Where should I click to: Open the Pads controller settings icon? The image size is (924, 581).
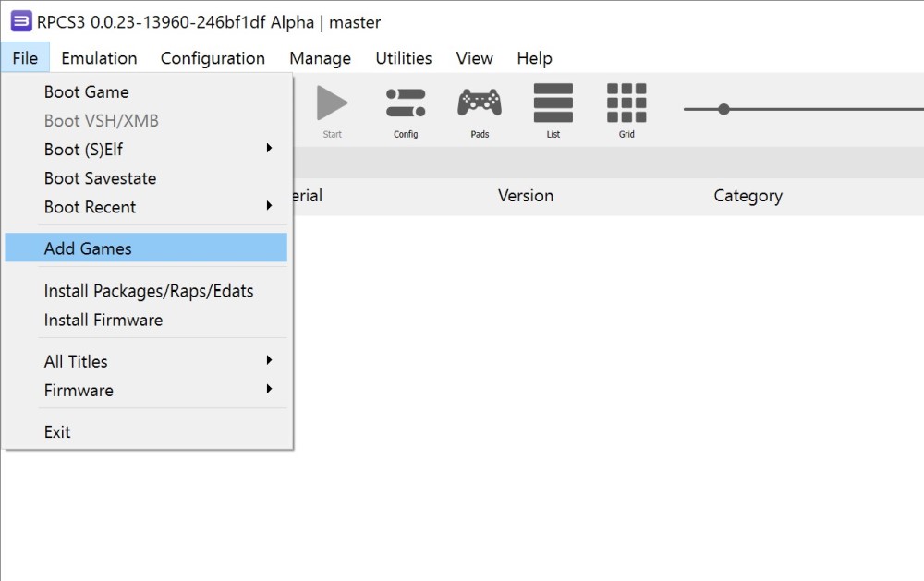[x=480, y=103]
